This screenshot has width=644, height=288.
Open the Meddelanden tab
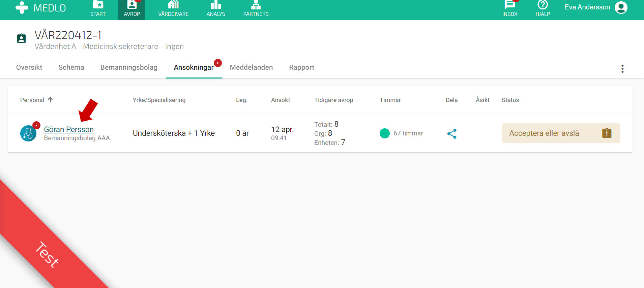[x=251, y=67]
